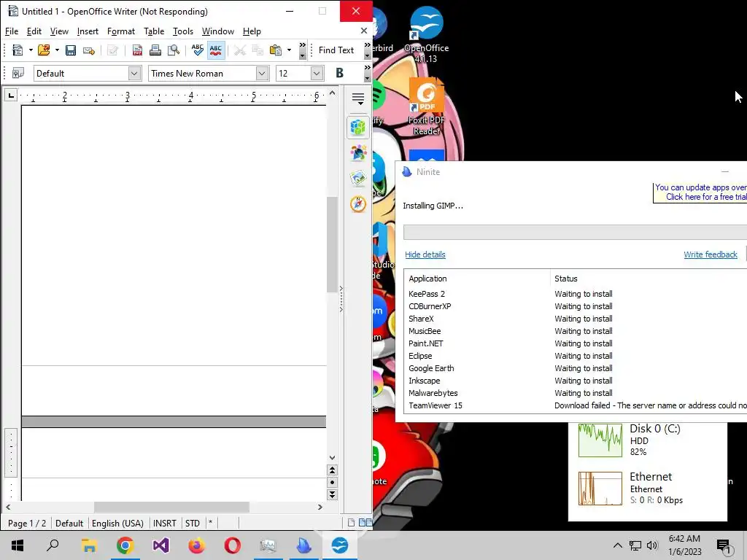Jump to next page double-arrow button

click(x=332, y=495)
